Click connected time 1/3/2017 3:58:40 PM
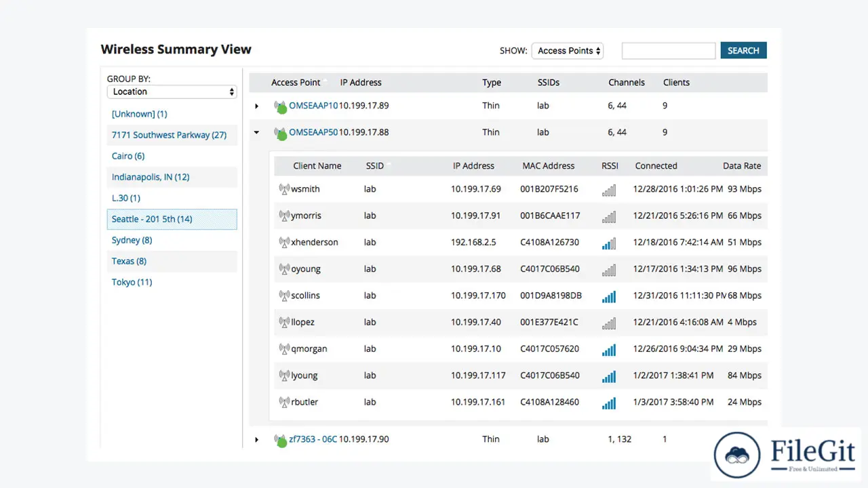 point(673,402)
